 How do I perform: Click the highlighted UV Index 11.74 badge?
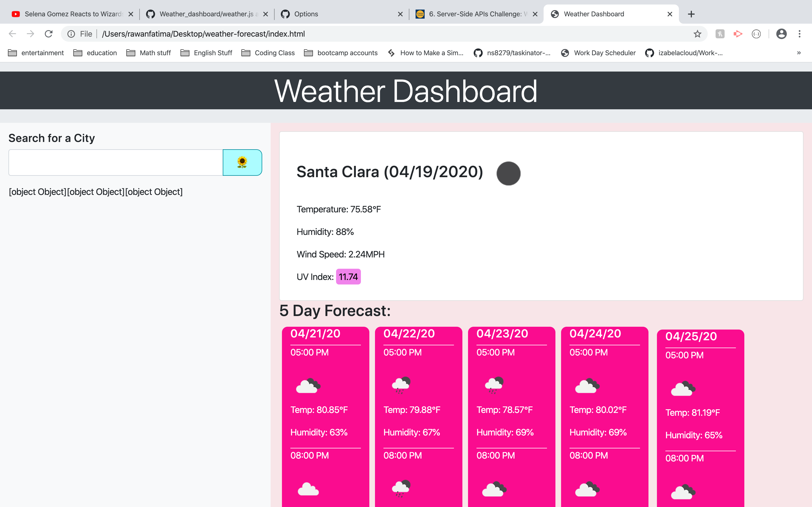point(348,277)
